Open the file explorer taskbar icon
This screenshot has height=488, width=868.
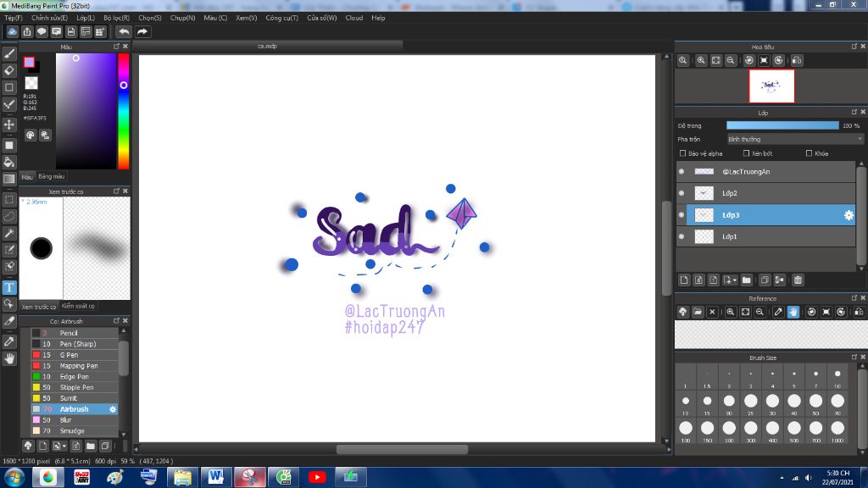coord(182,477)
